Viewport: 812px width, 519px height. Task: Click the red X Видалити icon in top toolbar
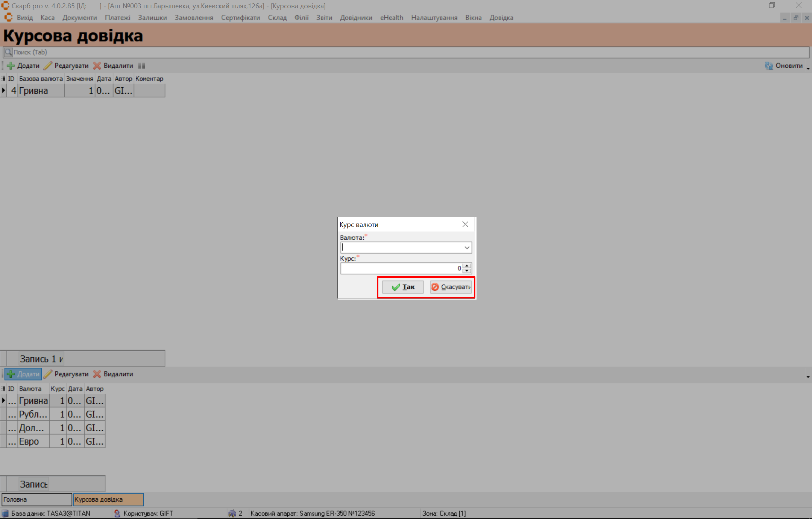(97, 66)
